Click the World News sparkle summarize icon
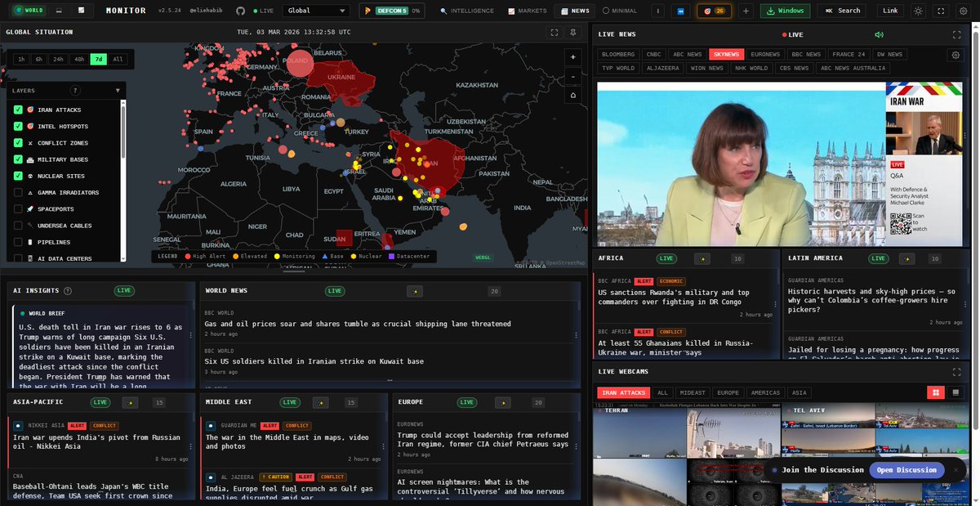This screenshot has width=980, height=506. [x=414, y=290]
